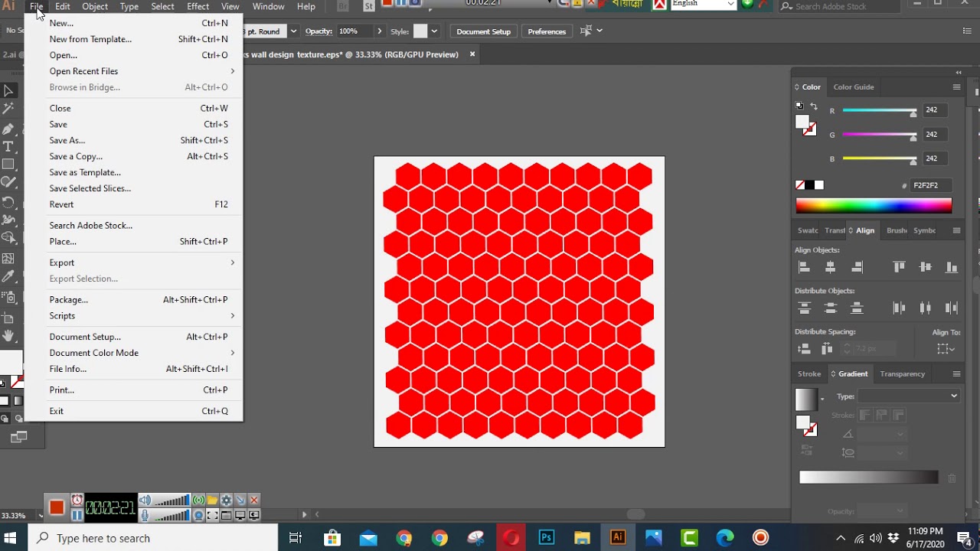
Task: Toggle default fill and stroke in Color panel
Action: point(799,106)
